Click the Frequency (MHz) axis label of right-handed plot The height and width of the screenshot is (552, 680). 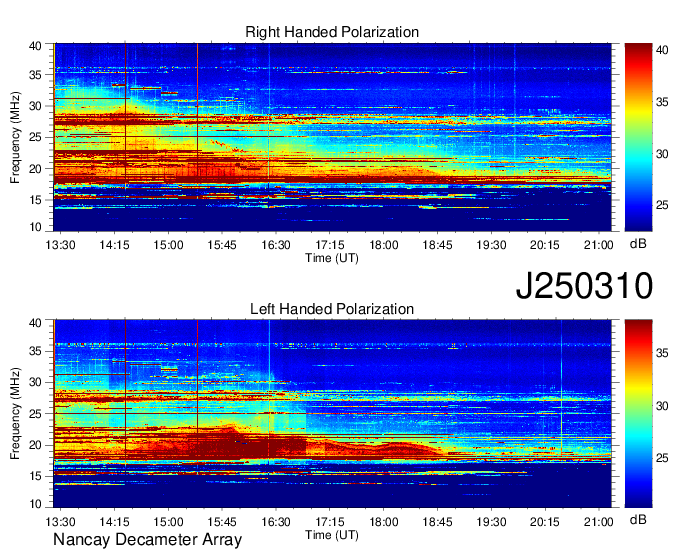point(15,137)
